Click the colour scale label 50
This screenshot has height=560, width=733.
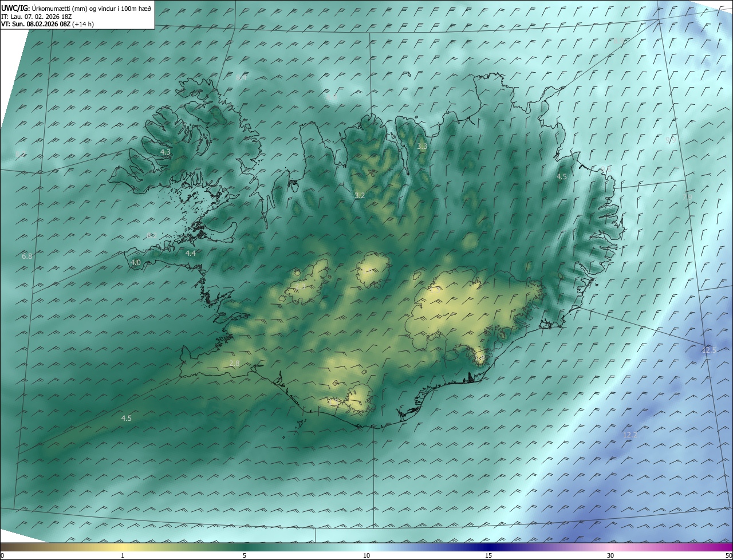(x=728, y=555)
